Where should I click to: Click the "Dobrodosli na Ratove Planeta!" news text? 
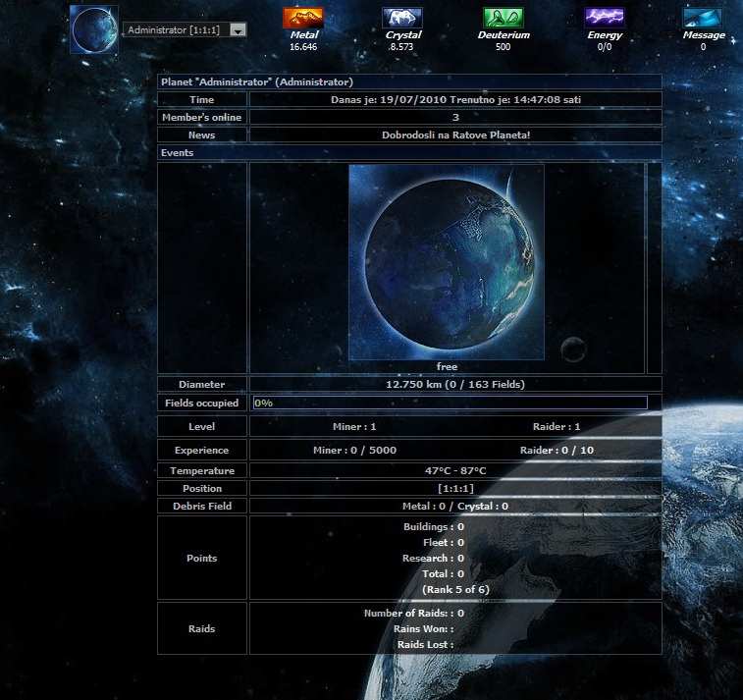tap(455, 135)
